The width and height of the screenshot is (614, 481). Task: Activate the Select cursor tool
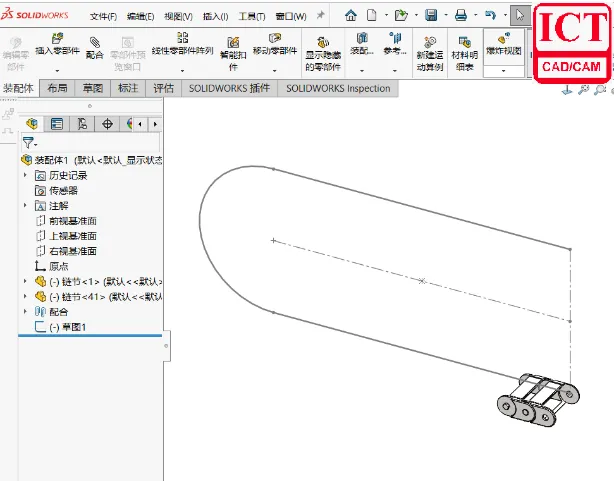tap(520, 15)
